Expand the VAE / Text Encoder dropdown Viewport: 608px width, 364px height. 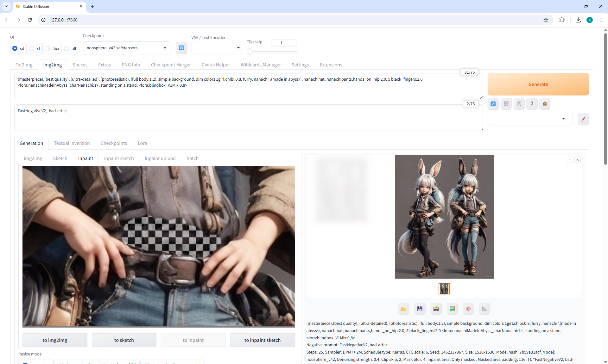click(217, 48)
